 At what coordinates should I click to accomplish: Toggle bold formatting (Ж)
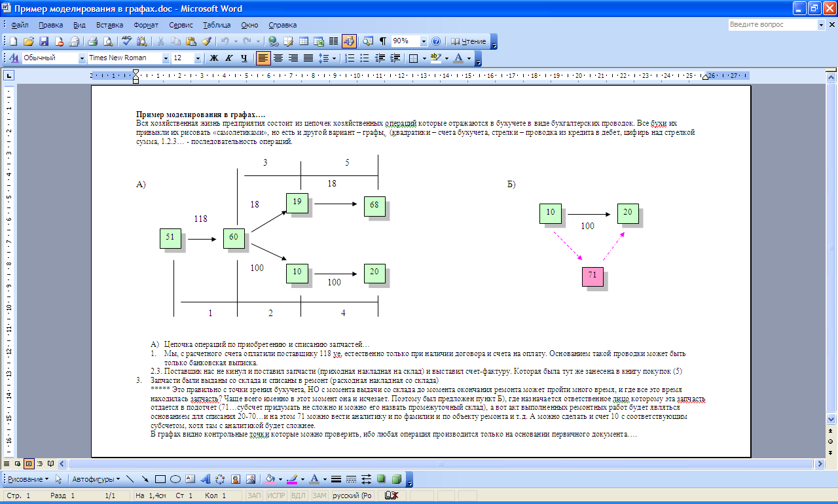click(x=213, y=58)
